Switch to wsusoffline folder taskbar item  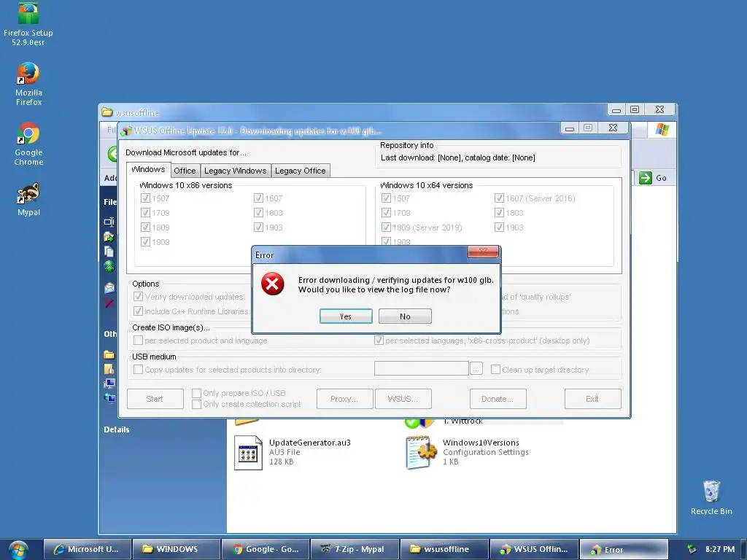point(443,549)
